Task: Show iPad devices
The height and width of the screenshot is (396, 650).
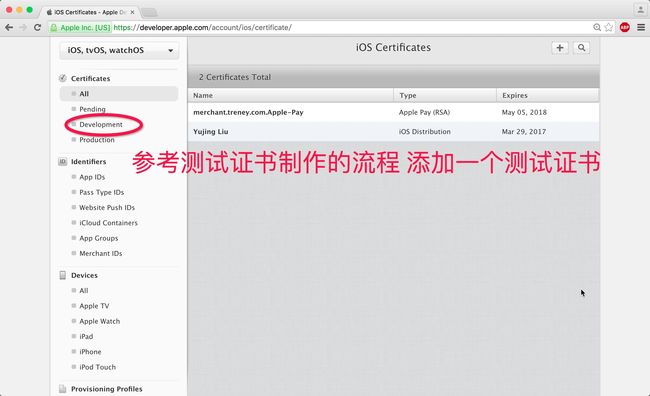Action: pyautogui.click(x=86, y=336)
